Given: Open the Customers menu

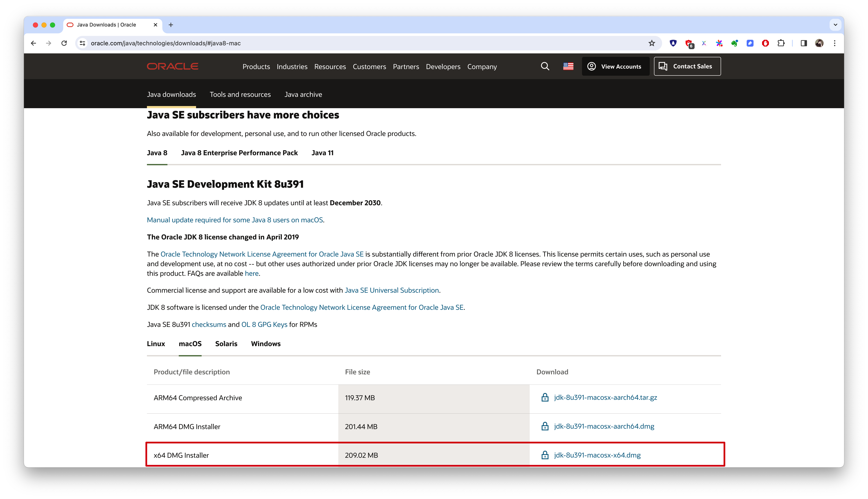Looking at the screenshot, I should tap(369, 66).
